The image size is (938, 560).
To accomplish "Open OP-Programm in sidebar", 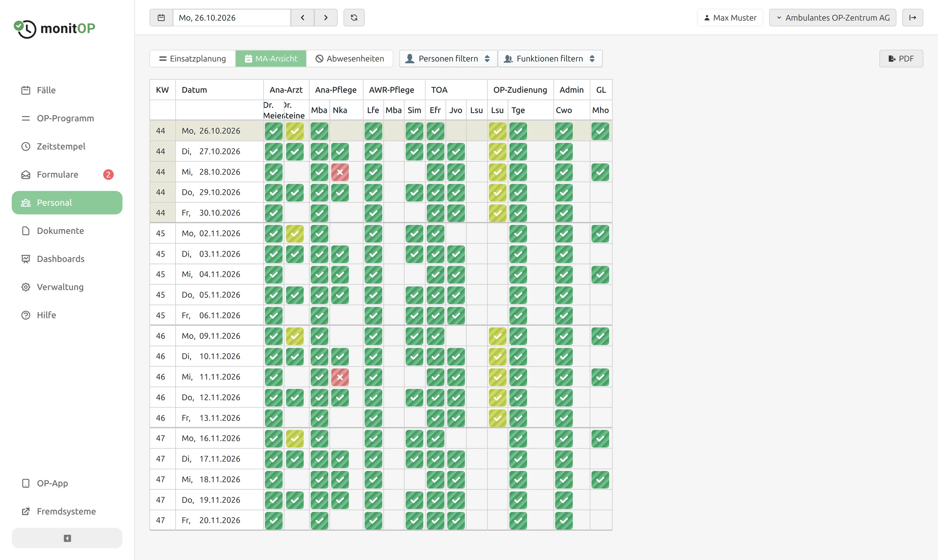I will pyautogui.click(x=67, y=118).
